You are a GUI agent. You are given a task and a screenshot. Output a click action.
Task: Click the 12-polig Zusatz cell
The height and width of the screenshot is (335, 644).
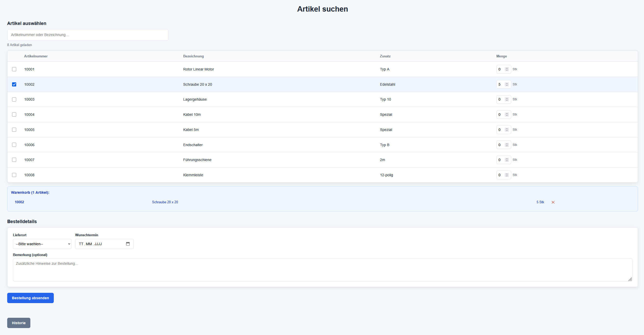(386, 175)
